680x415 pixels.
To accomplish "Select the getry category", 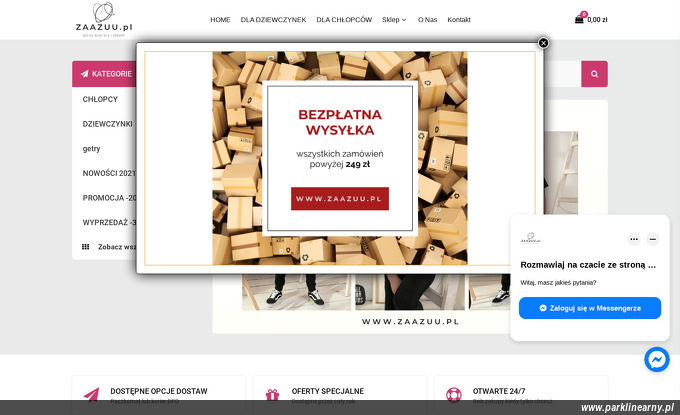I will [91, 149].
